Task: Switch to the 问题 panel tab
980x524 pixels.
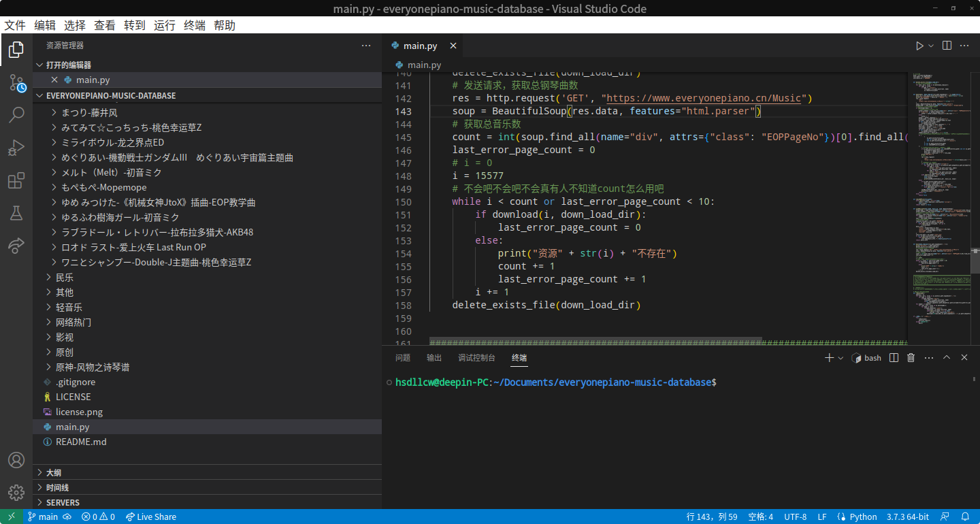Action: pos(403,357)
